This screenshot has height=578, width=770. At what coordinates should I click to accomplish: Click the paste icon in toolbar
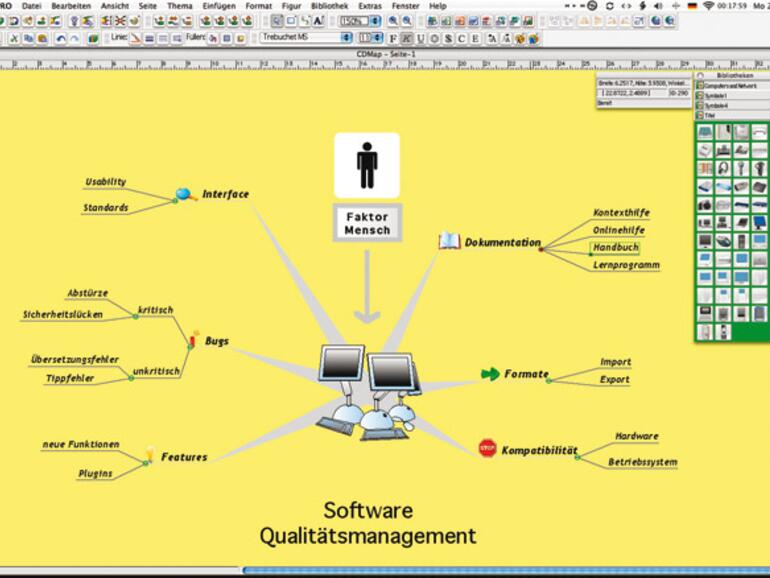click(x=42, y=38)
